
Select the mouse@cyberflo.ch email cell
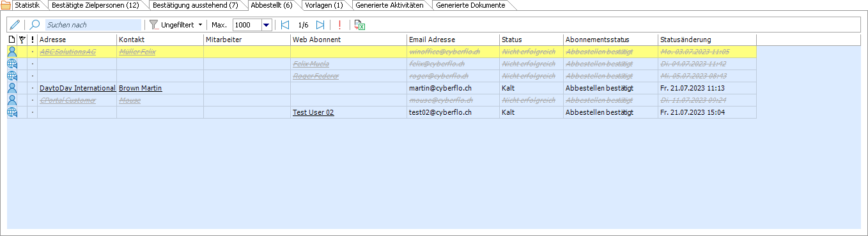(453, 100)
